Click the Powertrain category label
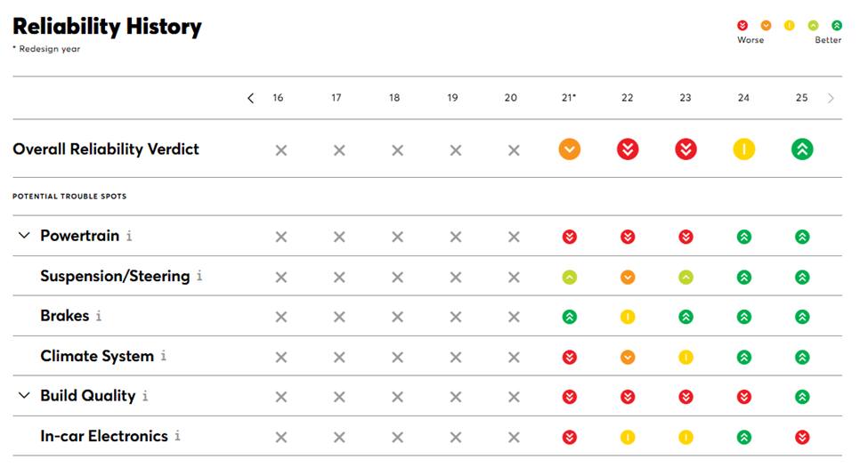Viewport: 868px width, 468px height. click(80, 236)
